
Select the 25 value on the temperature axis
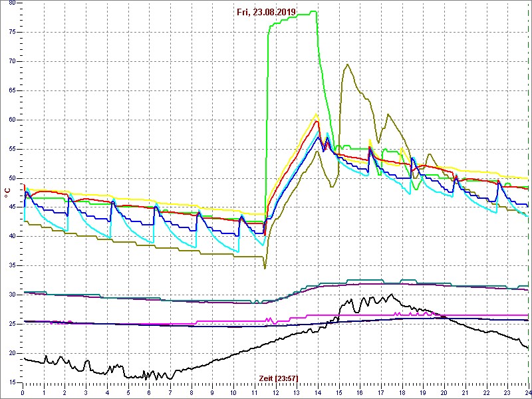(x=12, y=324)
